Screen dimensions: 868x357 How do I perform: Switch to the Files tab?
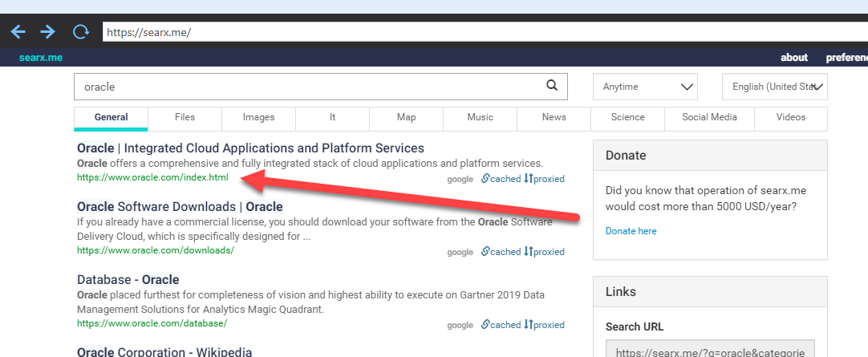[x=185, y=117]
